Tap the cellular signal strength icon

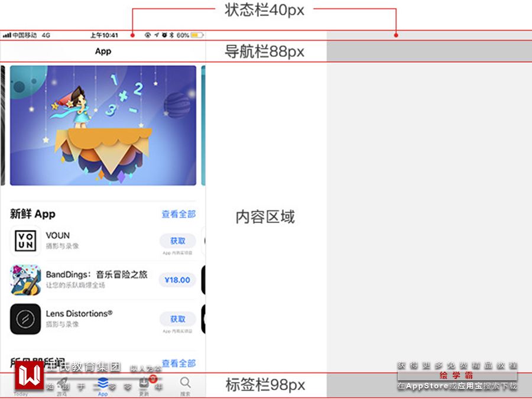pos(7,35)
